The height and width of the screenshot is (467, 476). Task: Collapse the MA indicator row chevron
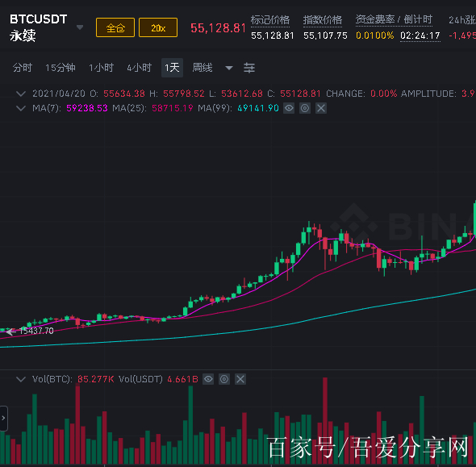(x=21, y=108)
